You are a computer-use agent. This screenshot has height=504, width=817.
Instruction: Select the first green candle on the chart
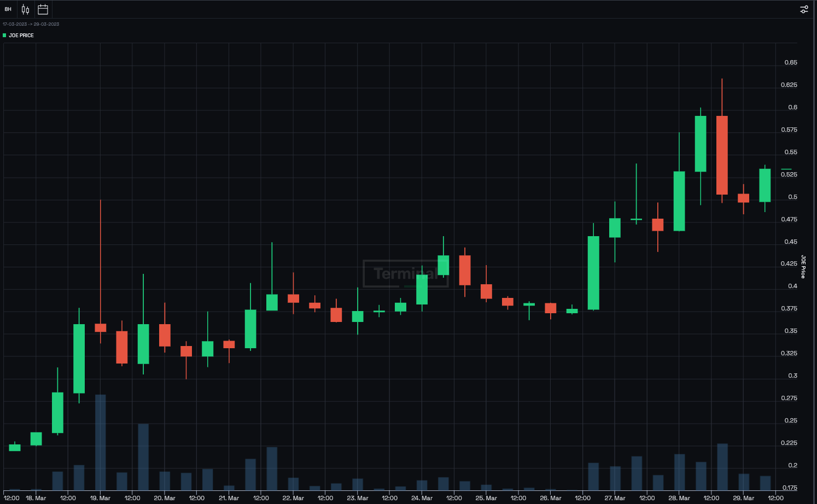pos(15,448)
